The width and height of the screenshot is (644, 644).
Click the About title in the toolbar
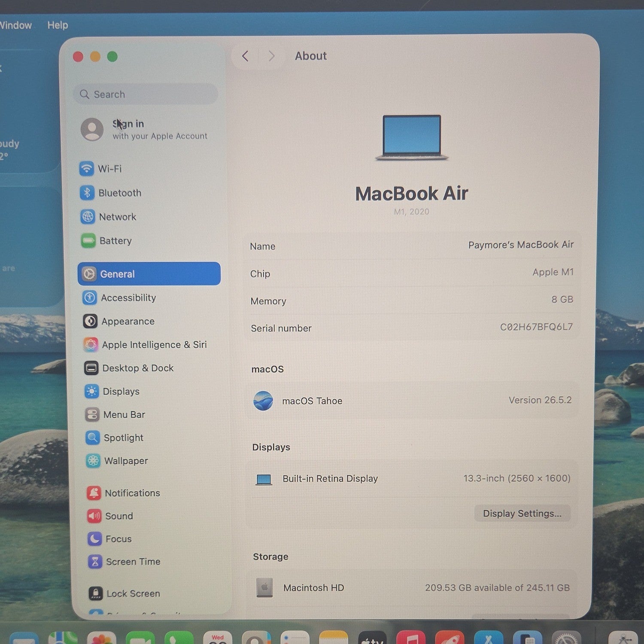[x=311, y=56]
